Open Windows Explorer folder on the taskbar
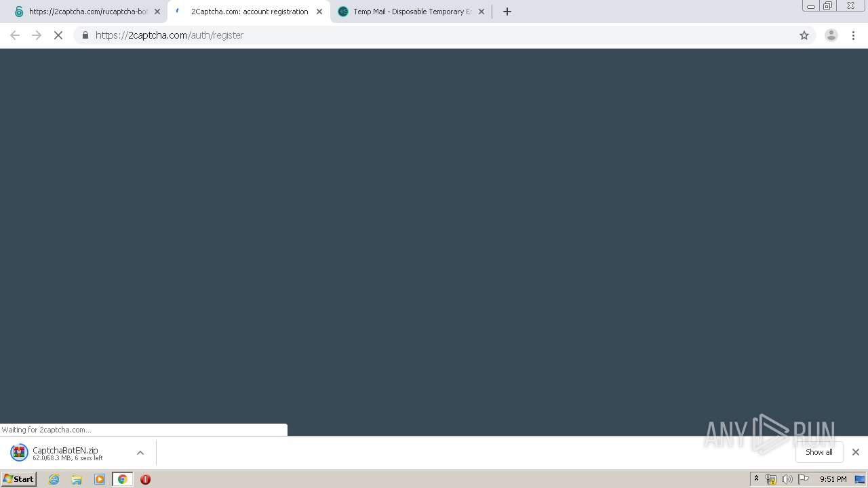Image resolution: width=868 pixels, height=488 pixels. coord(77,479)
